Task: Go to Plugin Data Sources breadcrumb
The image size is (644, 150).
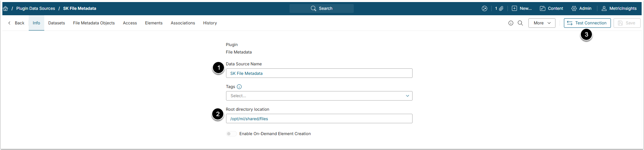Action: coord(35,8)
